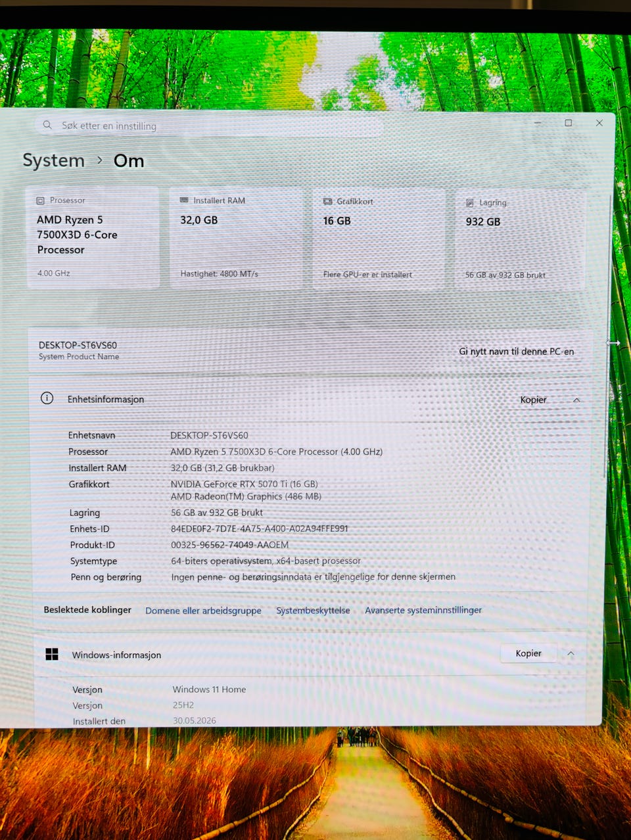631x840 pixels.
Task: Open the Prosessor AMD Ryzen 5 card
Action: click(x=93, y=237)
